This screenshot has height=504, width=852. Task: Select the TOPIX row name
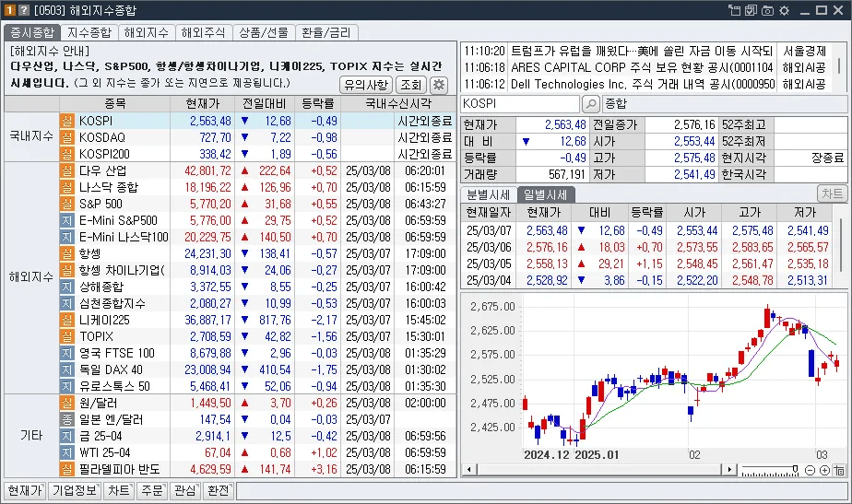click(x=96, y=336)
